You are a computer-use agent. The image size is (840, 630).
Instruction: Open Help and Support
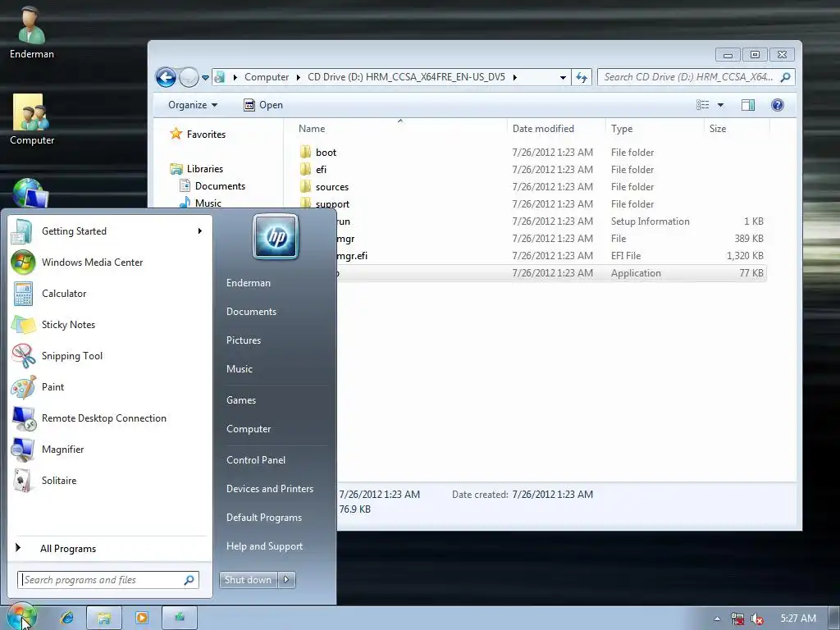pyautogui.click(x=265, y=546)
